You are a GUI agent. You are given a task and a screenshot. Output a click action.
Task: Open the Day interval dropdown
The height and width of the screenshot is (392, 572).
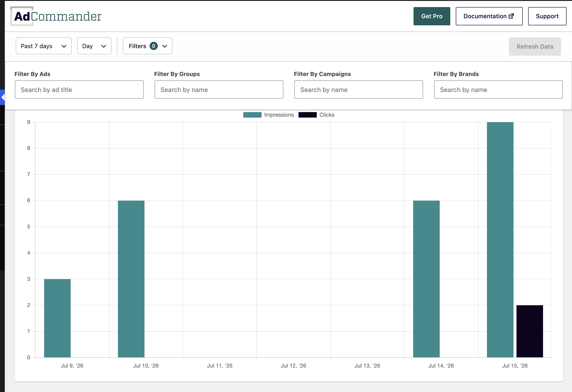pyautogui.click(x=94, y=46)
